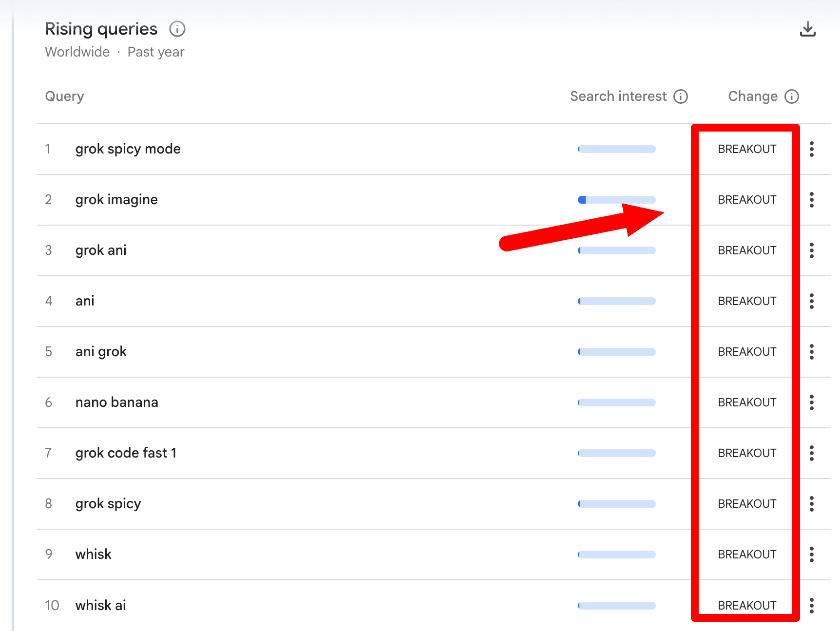
Task: Open the whisk ai query
Action: tap(101, 606)
